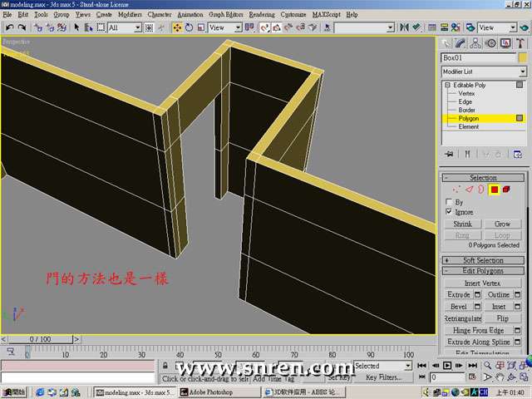Click the 0 / 100 time slider
This screenshot has height=399, width=532.
41,339
